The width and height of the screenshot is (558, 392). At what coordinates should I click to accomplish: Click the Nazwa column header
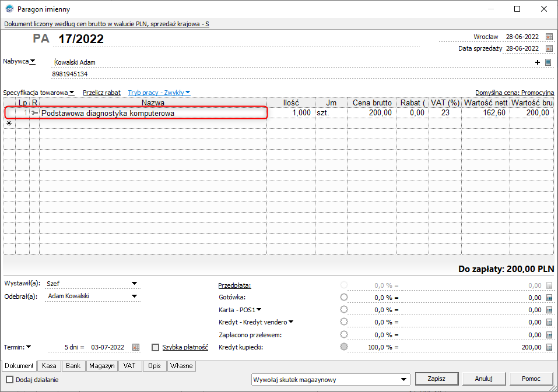(153, 103)
